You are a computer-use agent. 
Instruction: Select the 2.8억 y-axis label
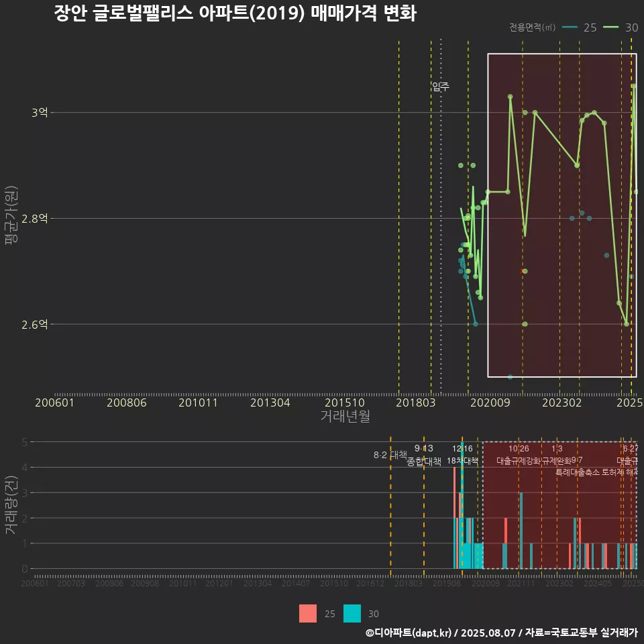[x=35, y=219]
